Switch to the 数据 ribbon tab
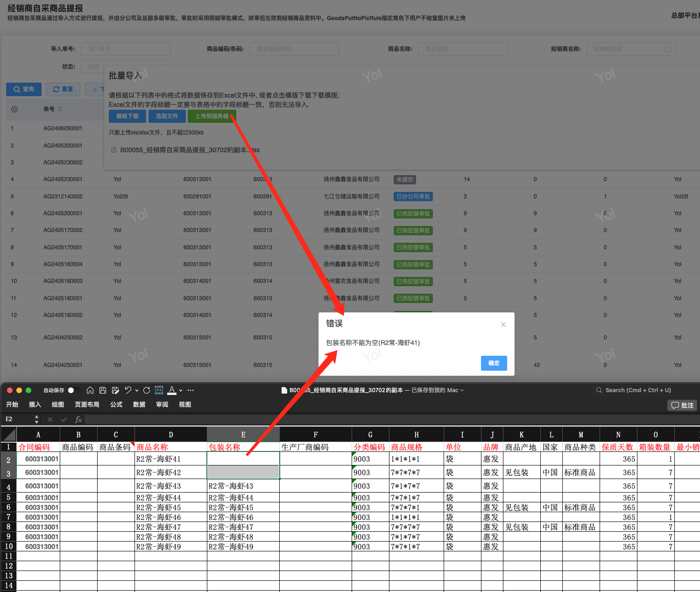Image resolution: width=700 pixels, height=592 pixels. tap(139, 405)
